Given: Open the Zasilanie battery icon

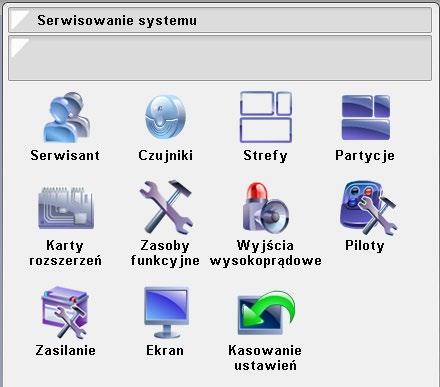Looking at the screenshot, I should [x=65, y=312].
